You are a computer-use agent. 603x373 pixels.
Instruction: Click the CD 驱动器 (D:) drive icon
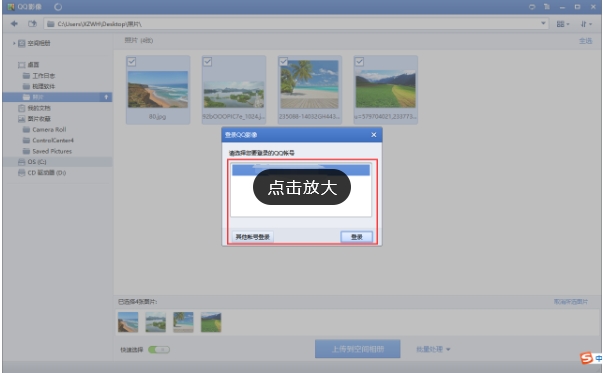tap(22, 173)
